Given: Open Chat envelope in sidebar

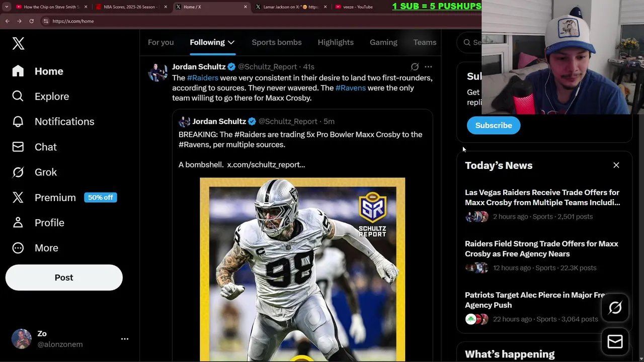Looking at the screenshot, I should [35, 147].
